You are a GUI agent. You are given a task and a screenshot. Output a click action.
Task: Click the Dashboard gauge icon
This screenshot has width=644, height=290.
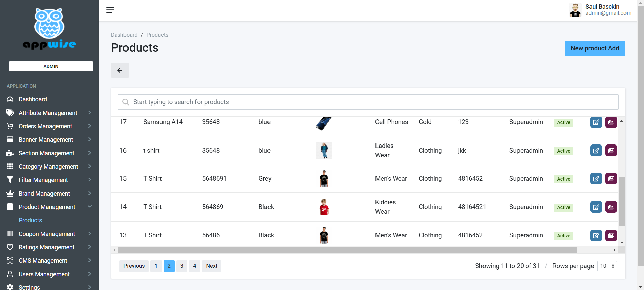pyautogui.click(x=10, y=99)
